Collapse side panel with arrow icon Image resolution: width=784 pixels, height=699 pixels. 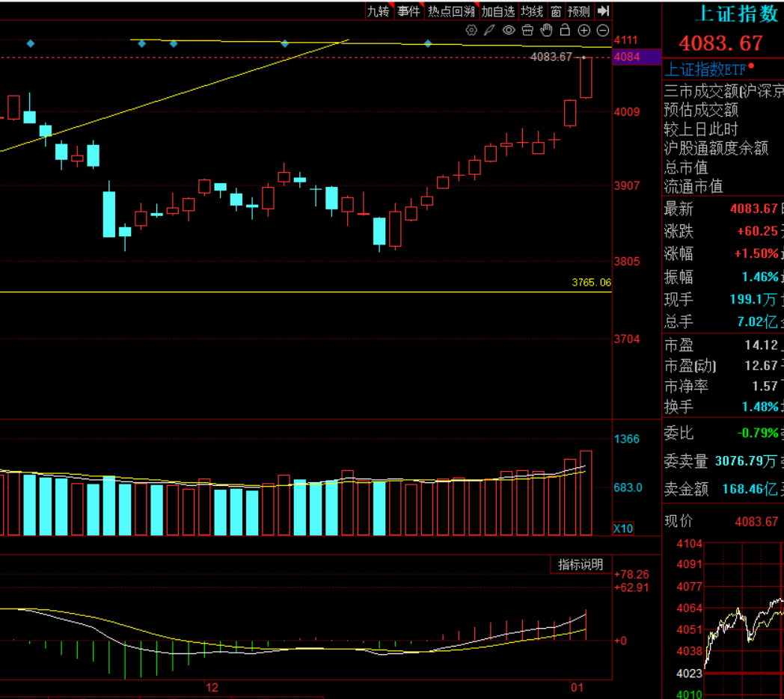pos(604,10)
